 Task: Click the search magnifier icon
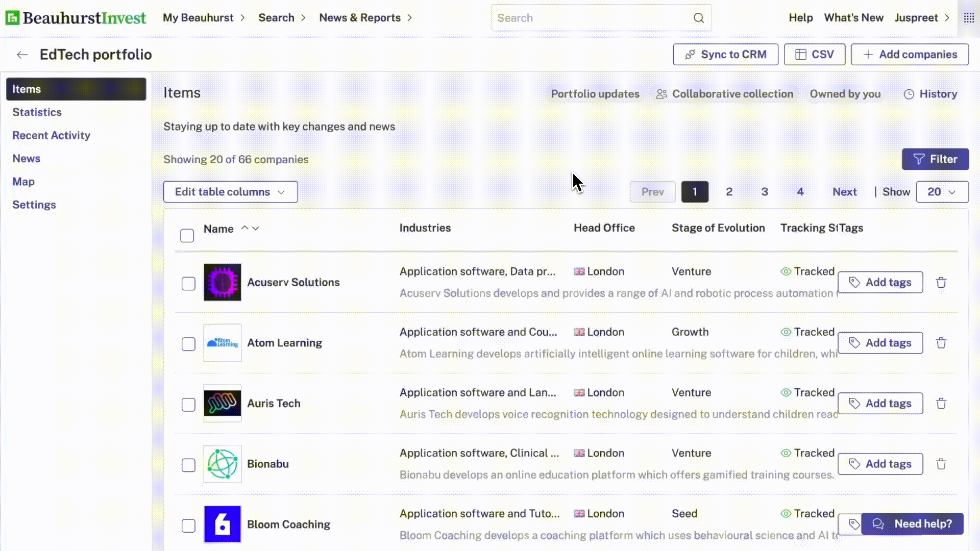698,18
